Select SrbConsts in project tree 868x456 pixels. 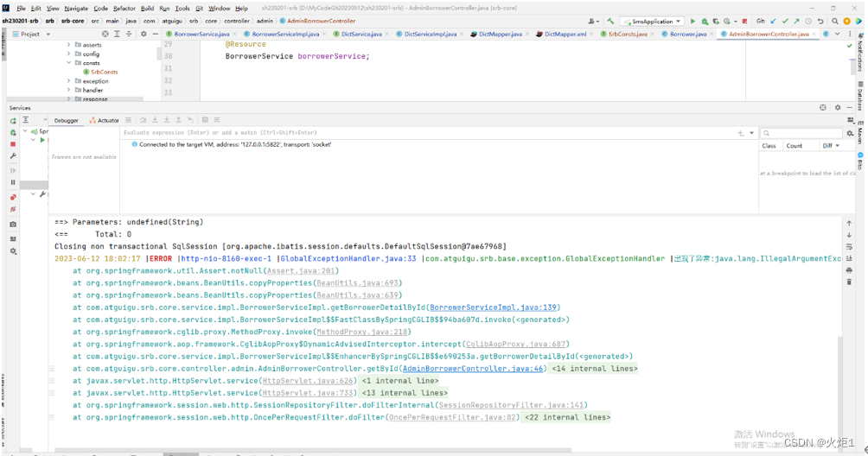(104, 72)
